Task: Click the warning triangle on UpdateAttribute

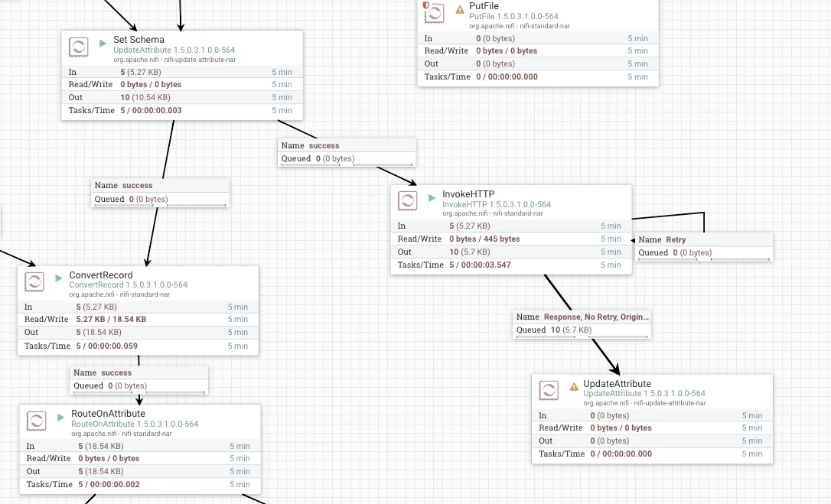Action: pos(574,387)
